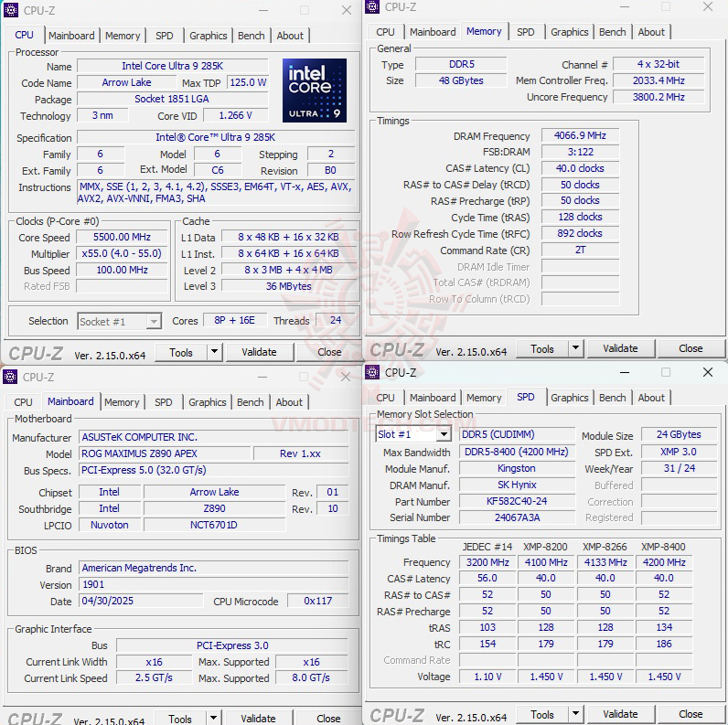Open Memory tab in CPU window
This screenshot has width=728, height=725.
[x=123, y=36]
